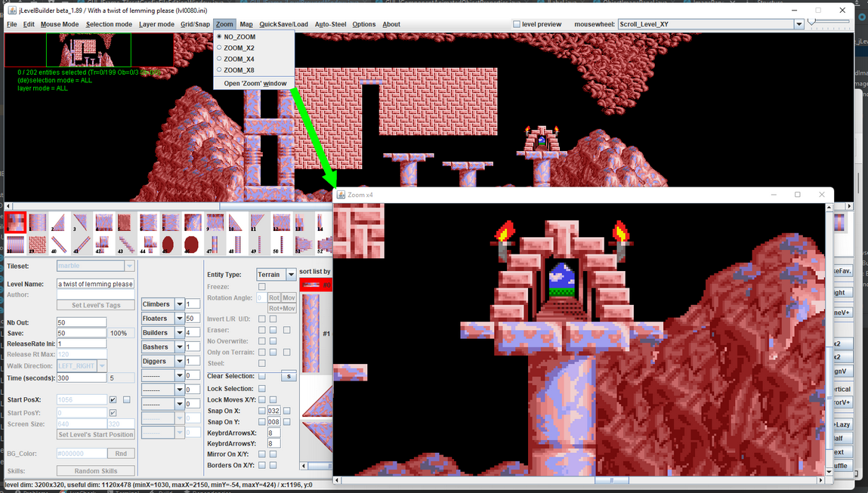
Task: Toggle the Freeze checkbox
Action: pyautogui.click(x=262, y=287)
